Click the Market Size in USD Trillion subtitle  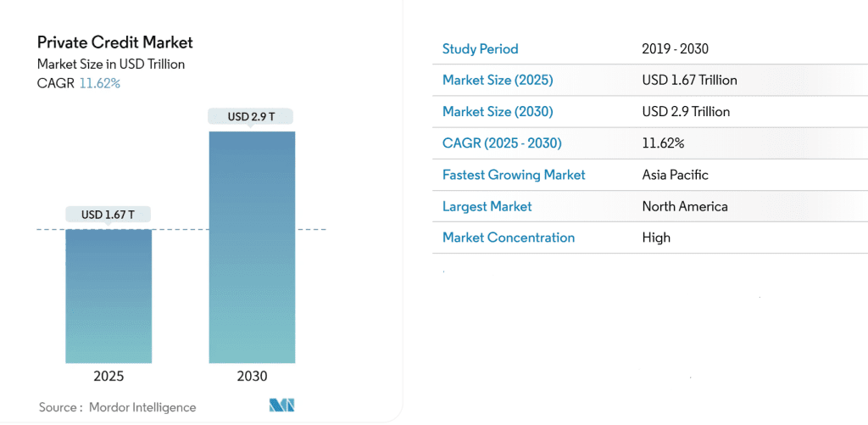[x=111, y=64]
